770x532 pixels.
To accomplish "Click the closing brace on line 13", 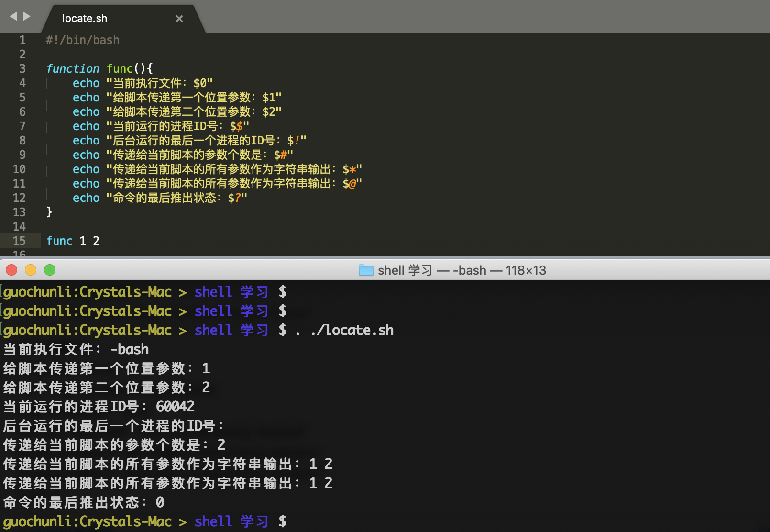I will (49, 212).
